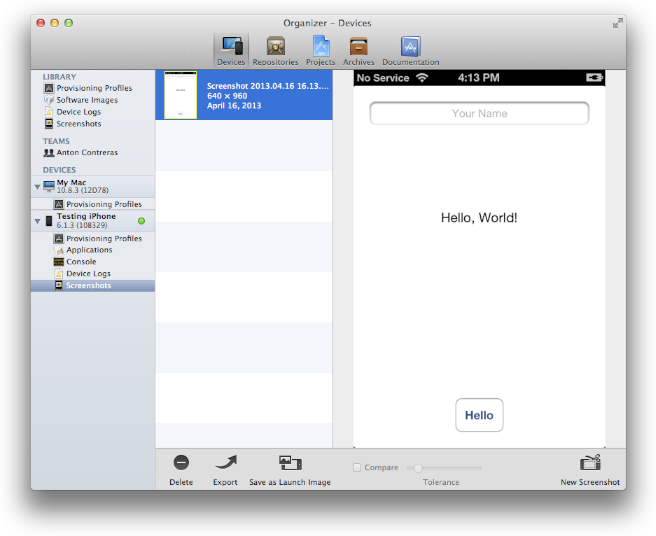Enable the Compare checkbox
Viewport: 656px width, 536px height.
[x=358, y=468]
